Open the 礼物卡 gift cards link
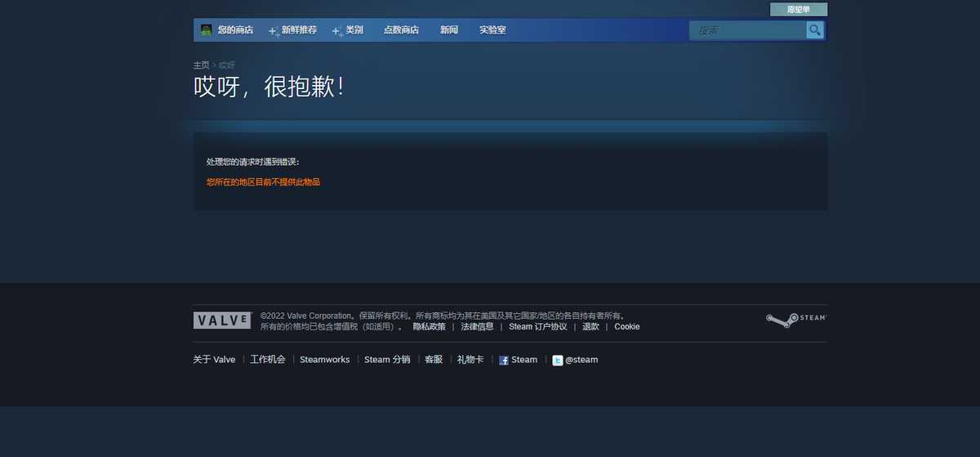The image size is (980, 457). click(x=470, y=360)
